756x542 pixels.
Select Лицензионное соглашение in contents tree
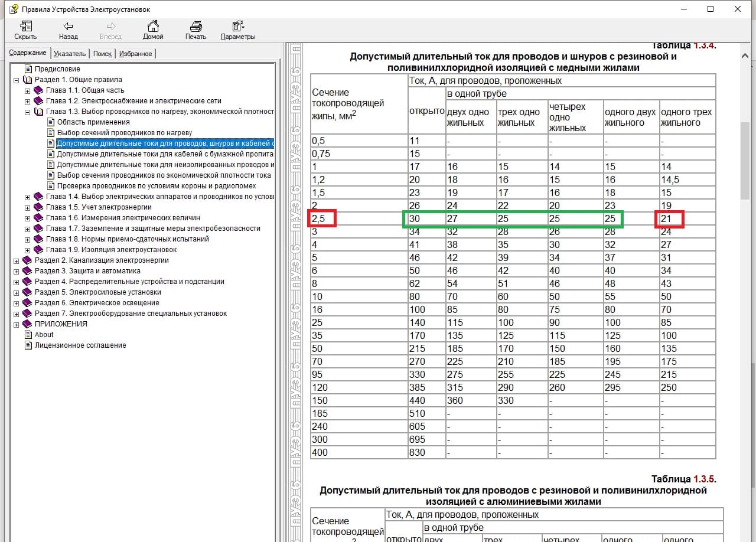[80, 345]
